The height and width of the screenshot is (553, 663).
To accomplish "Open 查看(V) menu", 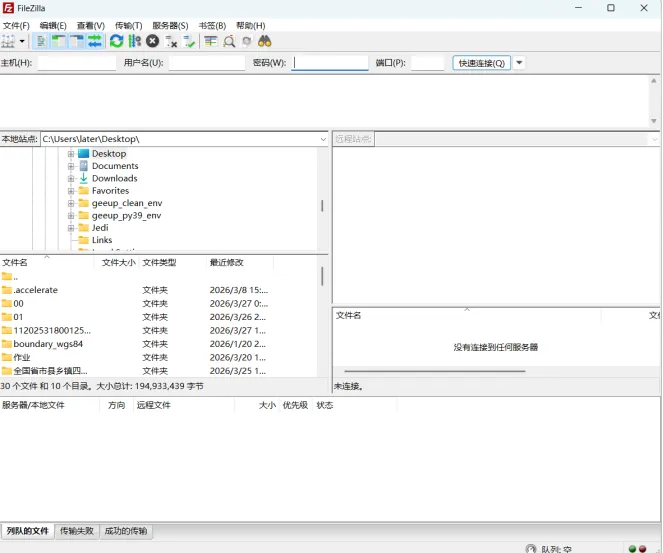I will point(90,26).
